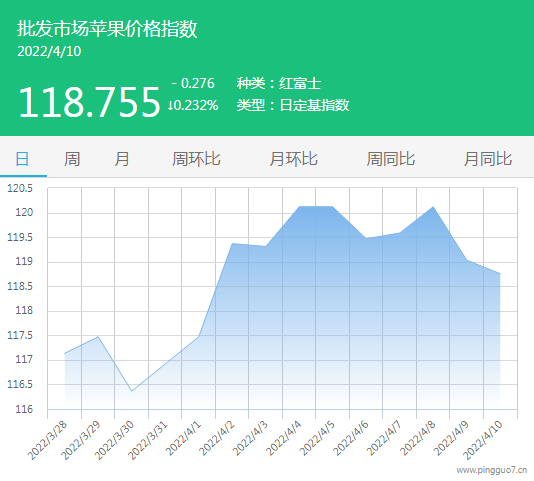Open the 周同比 tab
534x481 pixels.
[x=391, y=159]
